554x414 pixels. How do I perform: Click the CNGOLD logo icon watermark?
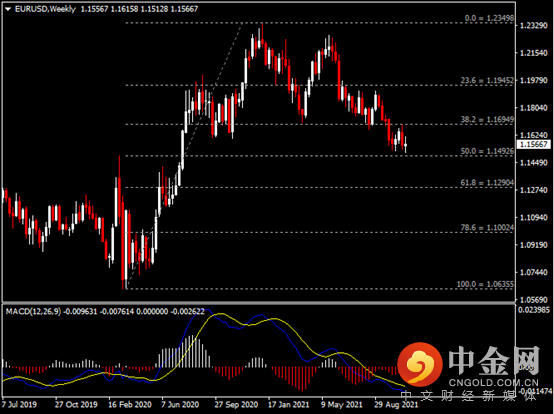[x=420, y=364]
